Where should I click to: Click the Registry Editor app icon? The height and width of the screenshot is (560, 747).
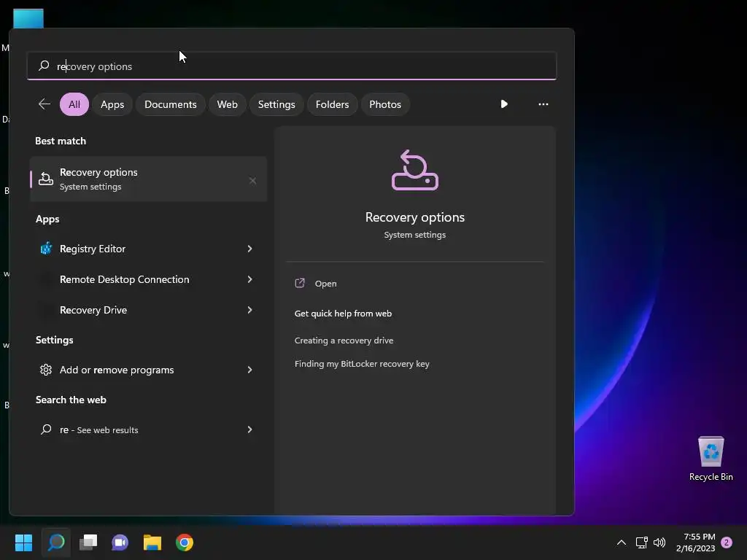46,249
